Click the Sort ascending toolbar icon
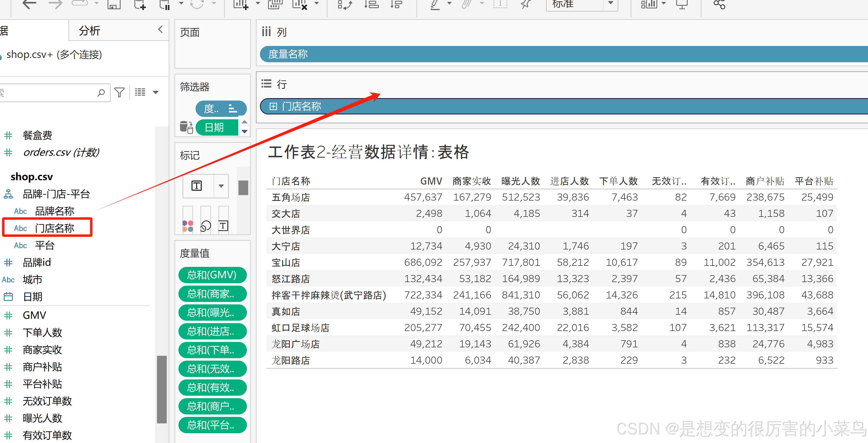 coord(371,4)
